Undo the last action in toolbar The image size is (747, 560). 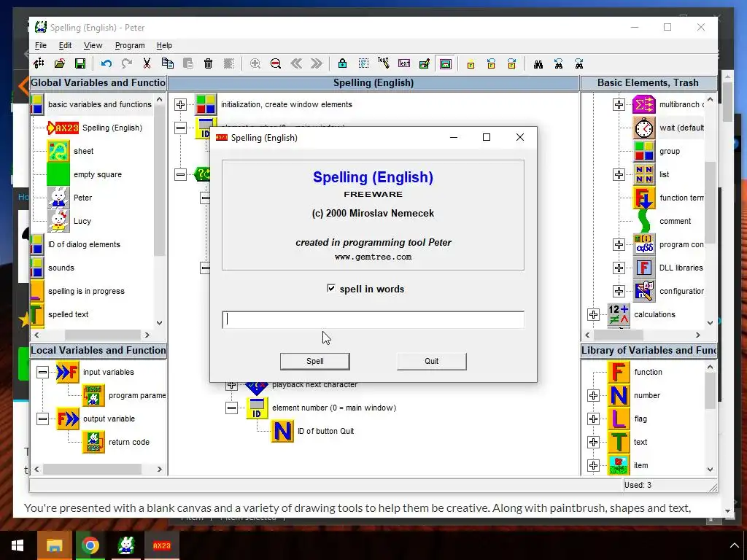[106, 63]
